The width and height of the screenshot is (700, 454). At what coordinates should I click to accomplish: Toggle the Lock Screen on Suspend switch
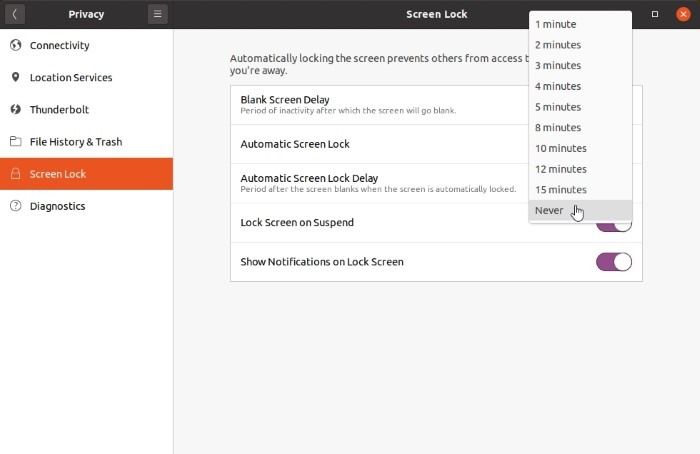614,227
